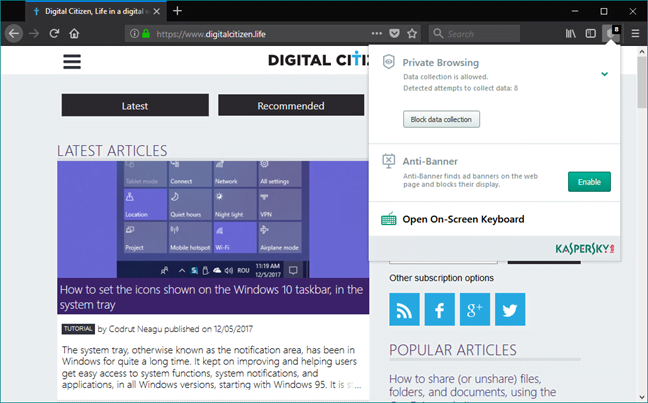This screenshot has width=648, height=403.
Task: Switch to the Latest tab
Action: pyautogui.click(x=135, y=105)
